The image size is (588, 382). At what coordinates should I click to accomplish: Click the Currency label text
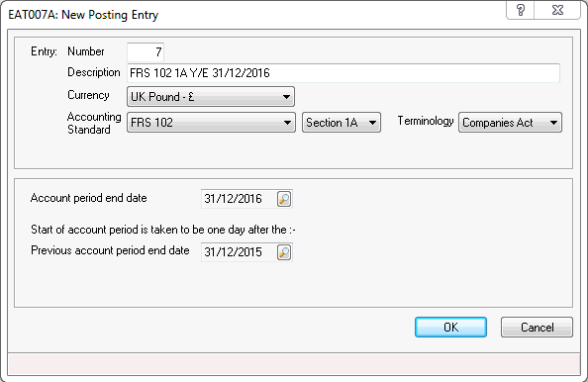(88, 95)
